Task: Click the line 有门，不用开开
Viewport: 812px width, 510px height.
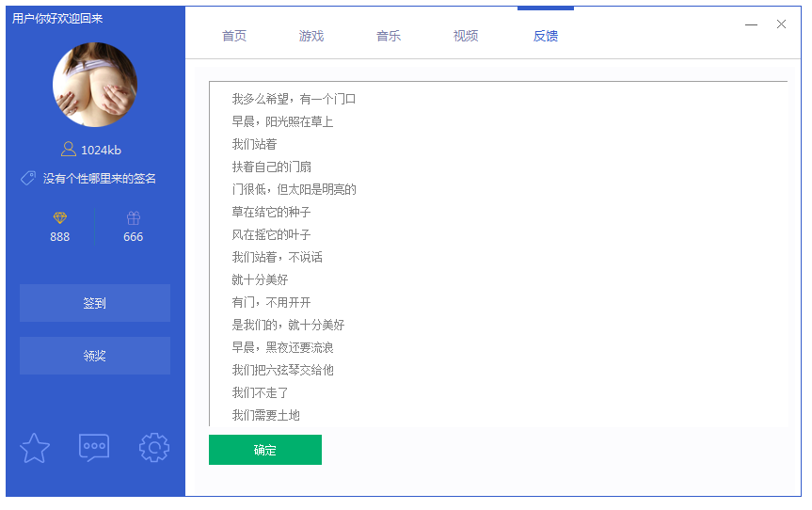Action: (x=271, y=302)
